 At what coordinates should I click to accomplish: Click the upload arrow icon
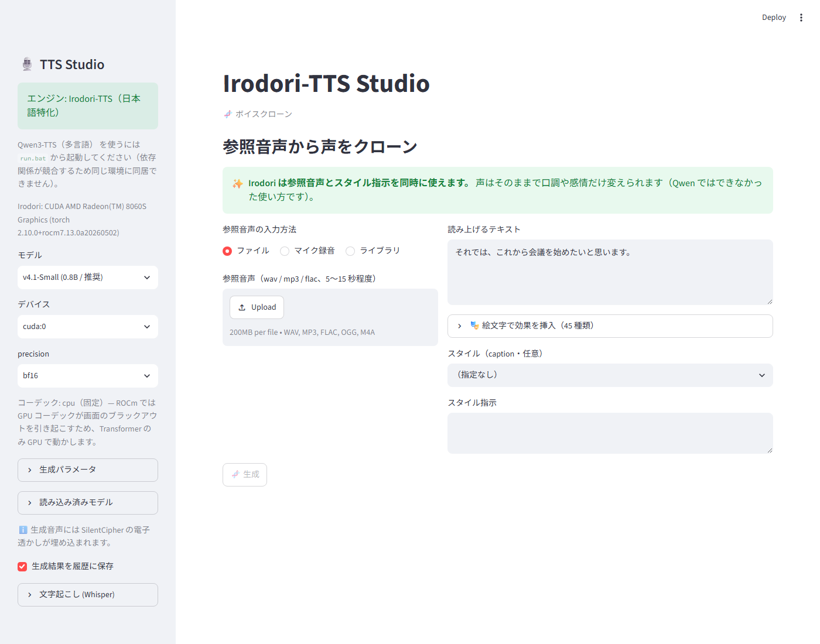242,307
